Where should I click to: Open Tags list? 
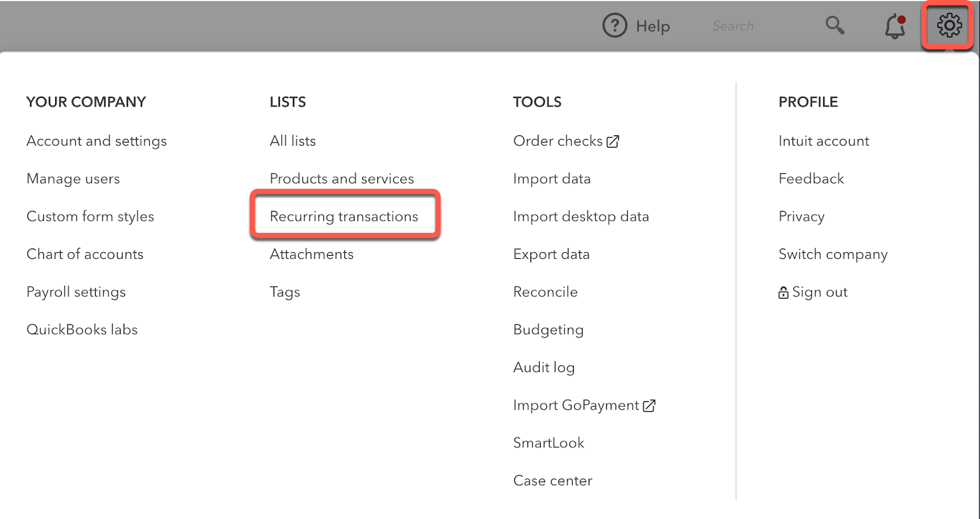click(x=285, y=292)
